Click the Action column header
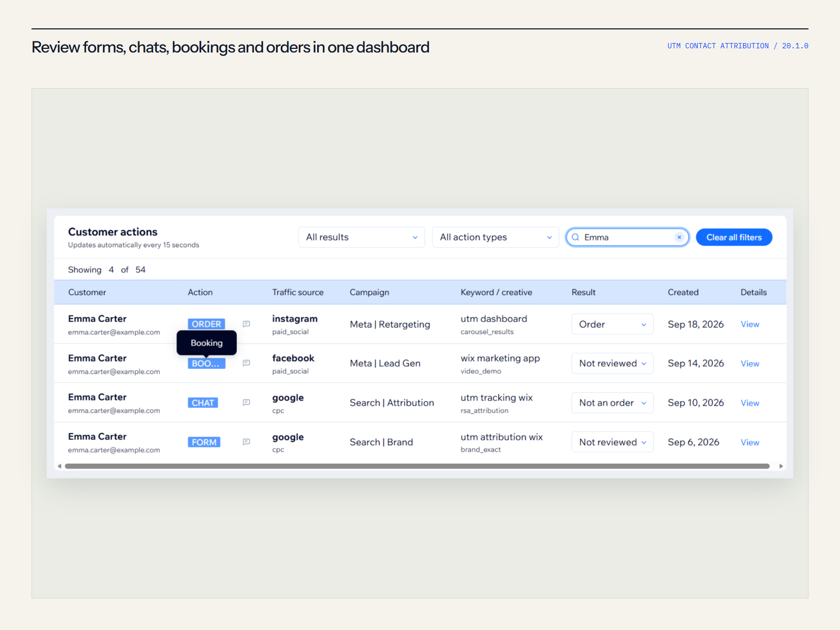The width and height of the screenshot is (840, 630). (x=200, y=292)
